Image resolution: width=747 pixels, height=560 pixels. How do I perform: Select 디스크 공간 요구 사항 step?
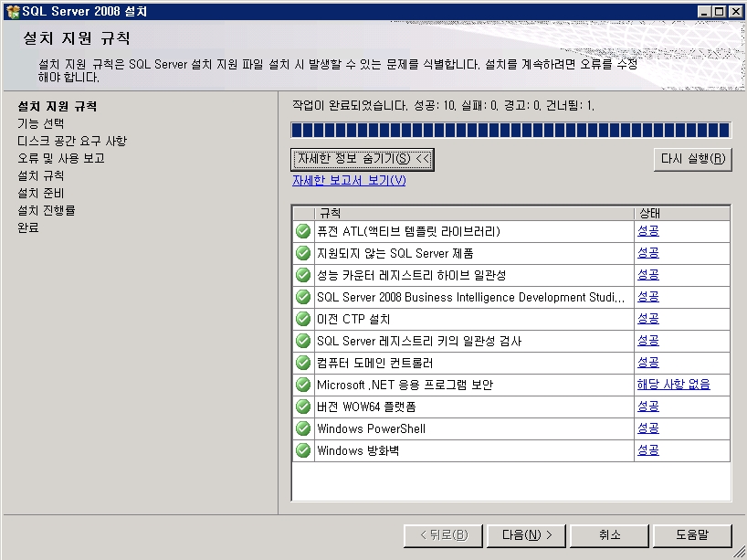pyautogui.click(x=72, y=141)
